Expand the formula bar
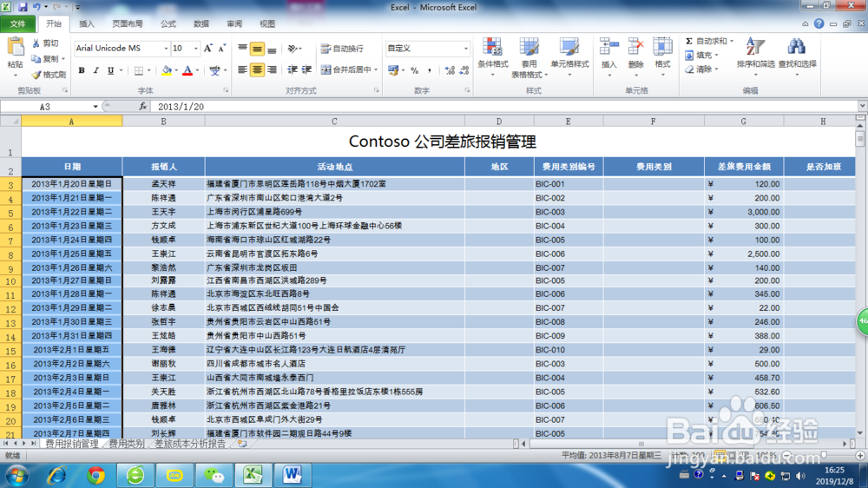This screenshot has height=488, width=868. click(862, 106)
